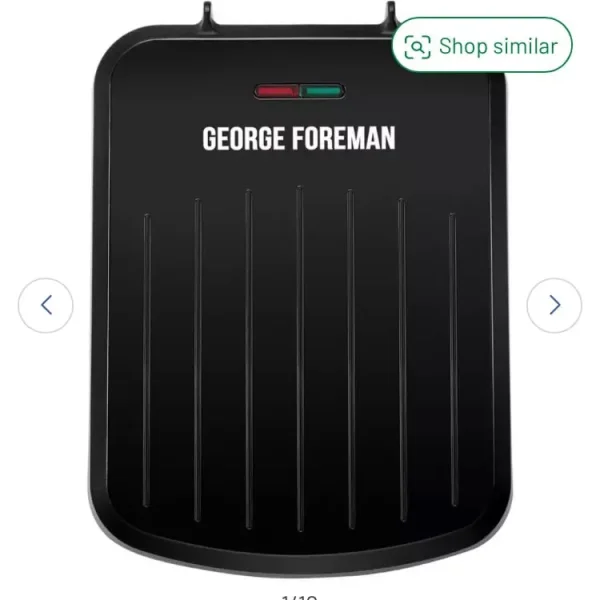Image resolution: width=600 pixels, height=600 pixels.
Task: Open the George Foreman grill product image
Action: tap(300, 291)
